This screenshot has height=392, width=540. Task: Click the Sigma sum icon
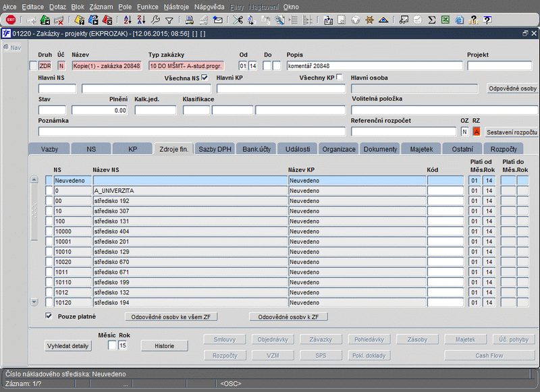pyautogui.click(x=431, y=20)
